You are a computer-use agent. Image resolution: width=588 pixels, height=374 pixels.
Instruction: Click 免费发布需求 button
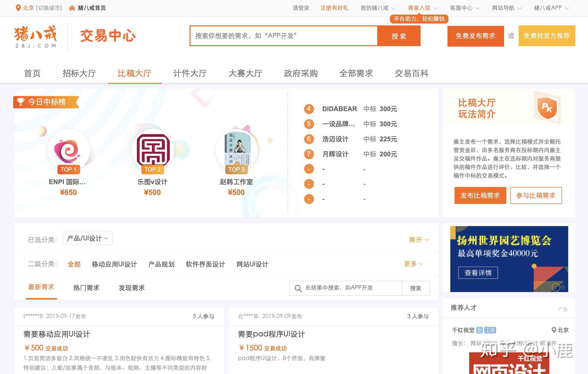pyautogui.click(x=476, y=36)
